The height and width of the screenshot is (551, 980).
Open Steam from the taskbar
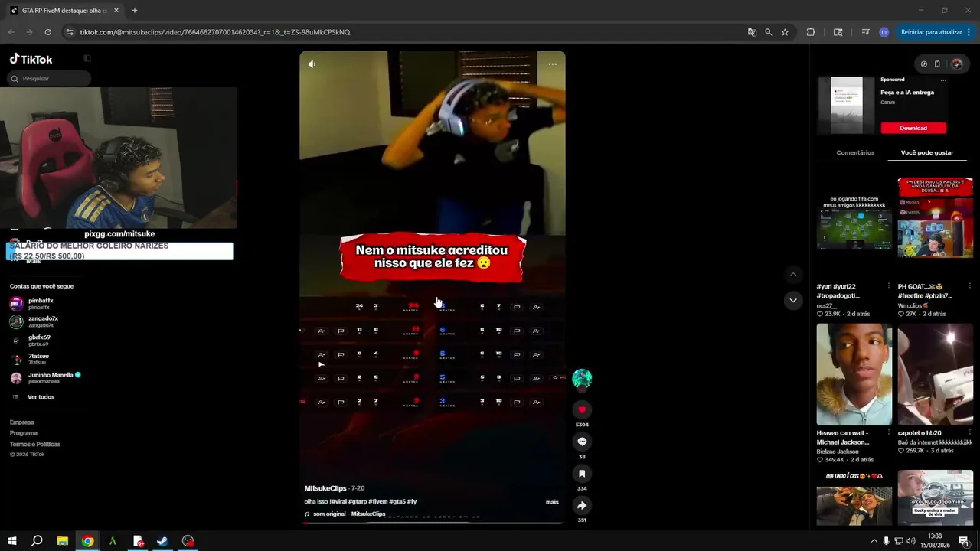tap(162, 541)
